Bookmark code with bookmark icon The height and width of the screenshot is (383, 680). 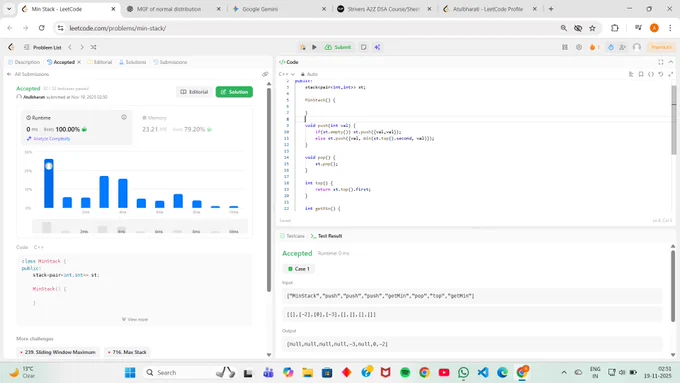(x=641, y=74)
